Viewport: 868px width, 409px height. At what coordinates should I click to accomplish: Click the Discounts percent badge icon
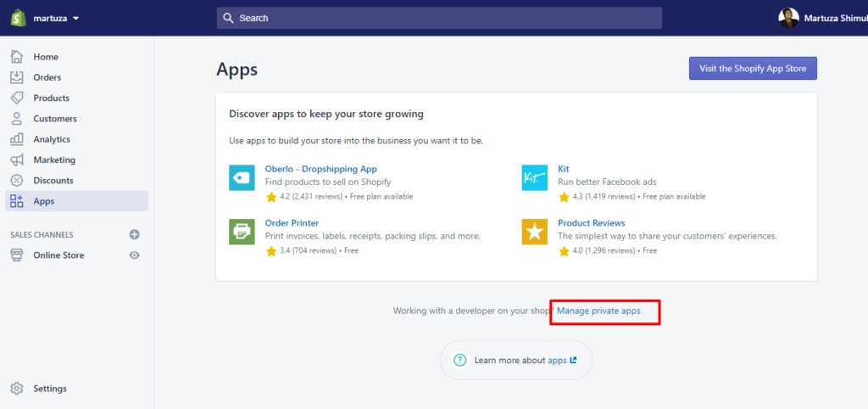point(17,180)
